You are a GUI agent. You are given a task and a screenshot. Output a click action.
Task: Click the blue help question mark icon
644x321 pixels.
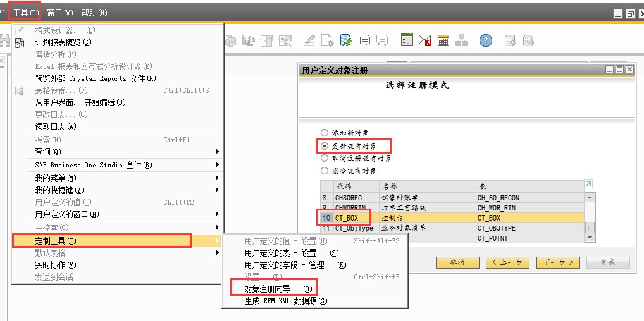tap(485, 40)
